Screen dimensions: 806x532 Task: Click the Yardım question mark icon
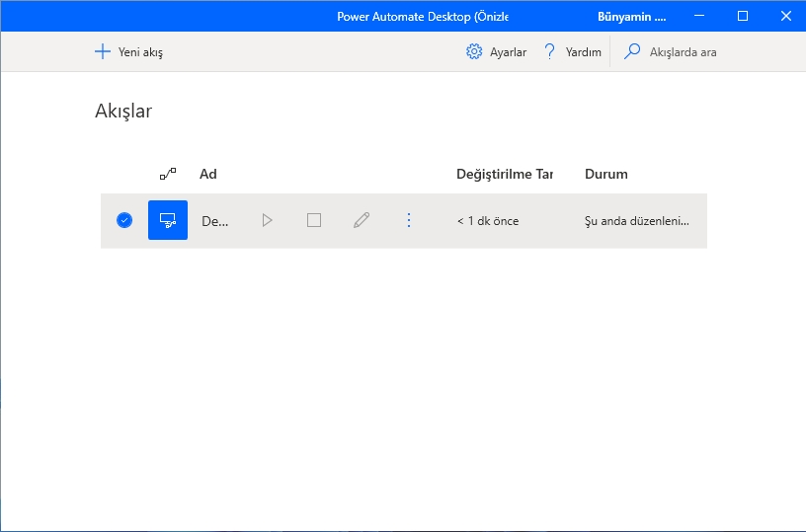tap(549, 52)
